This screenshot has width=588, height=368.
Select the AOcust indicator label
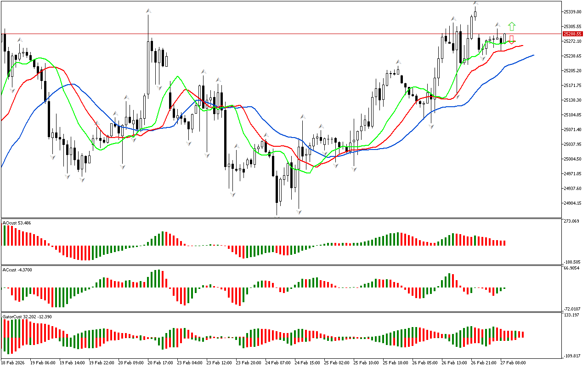17,223
